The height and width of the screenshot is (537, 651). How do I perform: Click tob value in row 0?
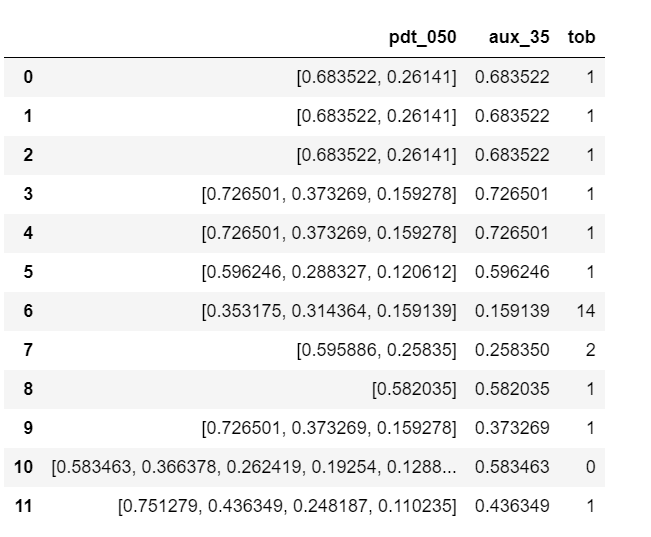click(590, 77)
